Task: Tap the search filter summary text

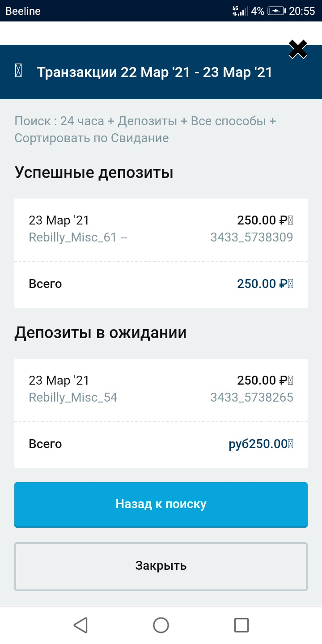Action: click(x=145, y=129)
